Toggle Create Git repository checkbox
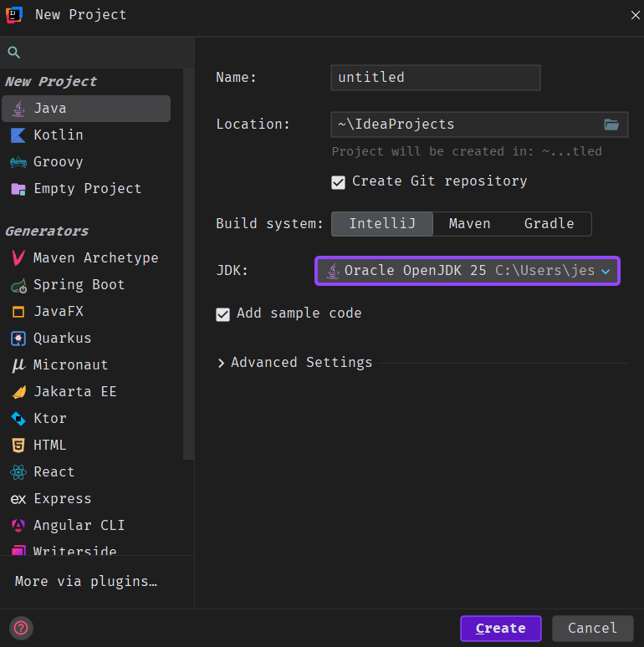644x647 pixels. pyautogui.click(x=338, y=182)
